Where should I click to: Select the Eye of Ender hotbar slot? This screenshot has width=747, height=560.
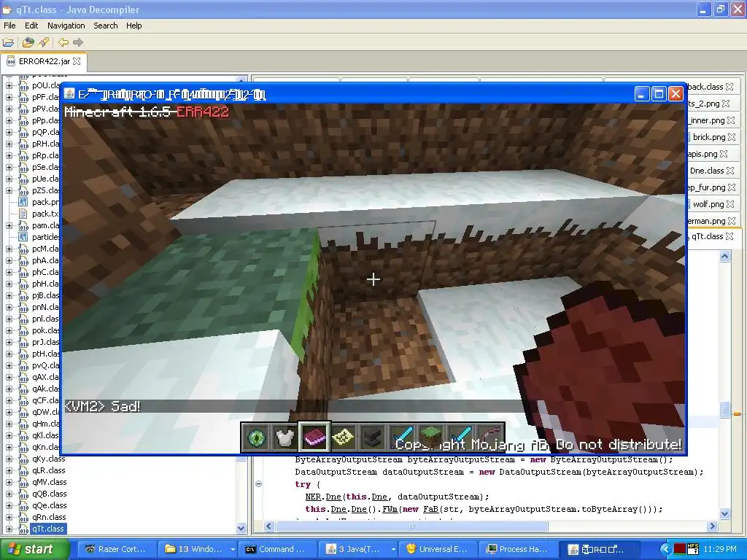(256, 437)
